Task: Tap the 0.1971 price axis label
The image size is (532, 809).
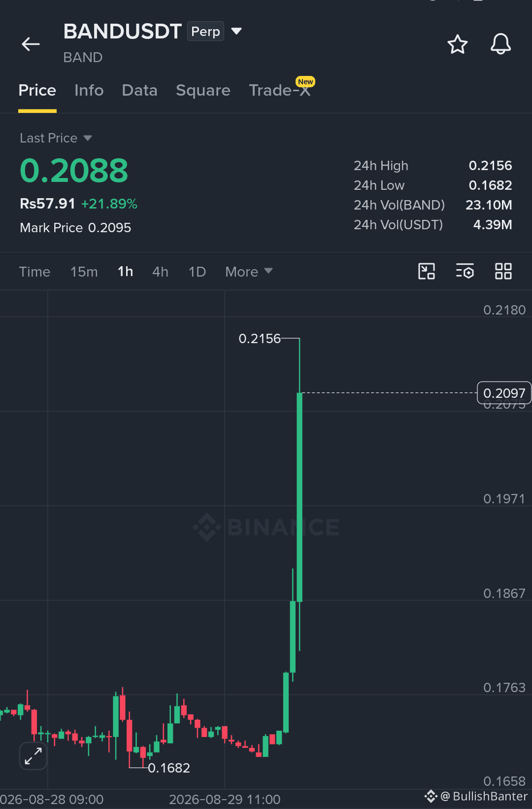Action: (504, 499)
